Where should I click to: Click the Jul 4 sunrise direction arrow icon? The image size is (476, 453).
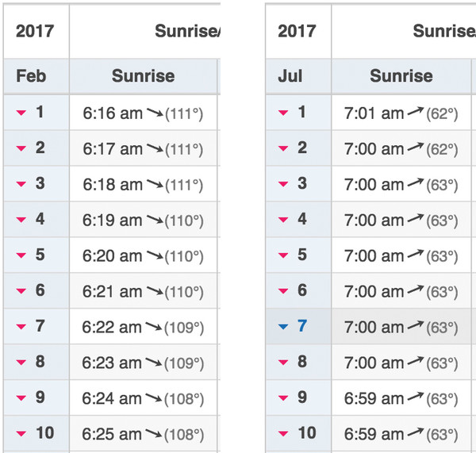(x=416, y=221)
